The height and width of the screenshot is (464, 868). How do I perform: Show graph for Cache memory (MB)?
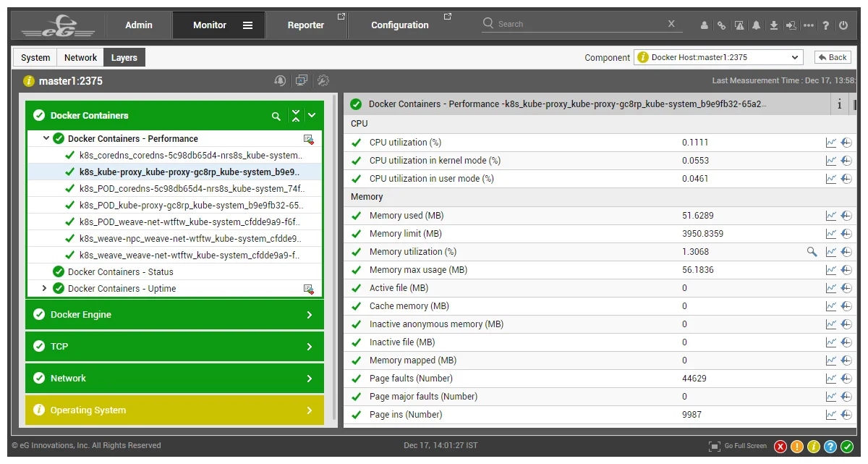coord(831,306)
